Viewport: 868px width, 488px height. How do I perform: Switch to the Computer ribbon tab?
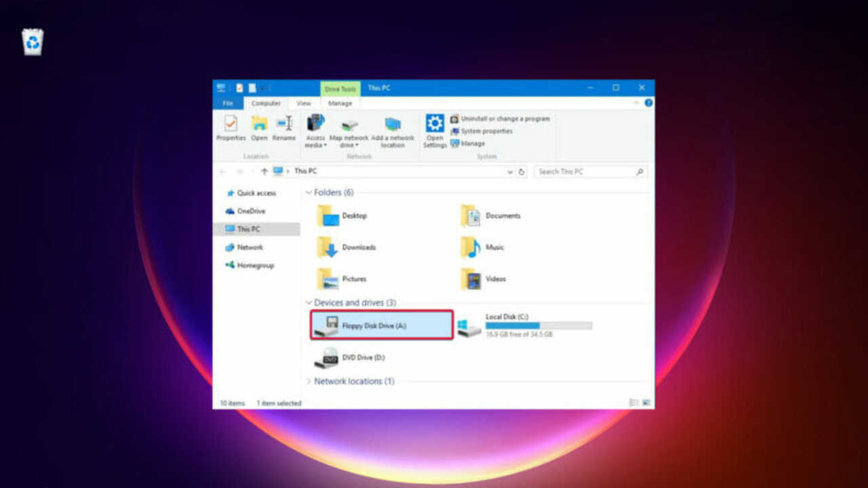tap(266, 103)
